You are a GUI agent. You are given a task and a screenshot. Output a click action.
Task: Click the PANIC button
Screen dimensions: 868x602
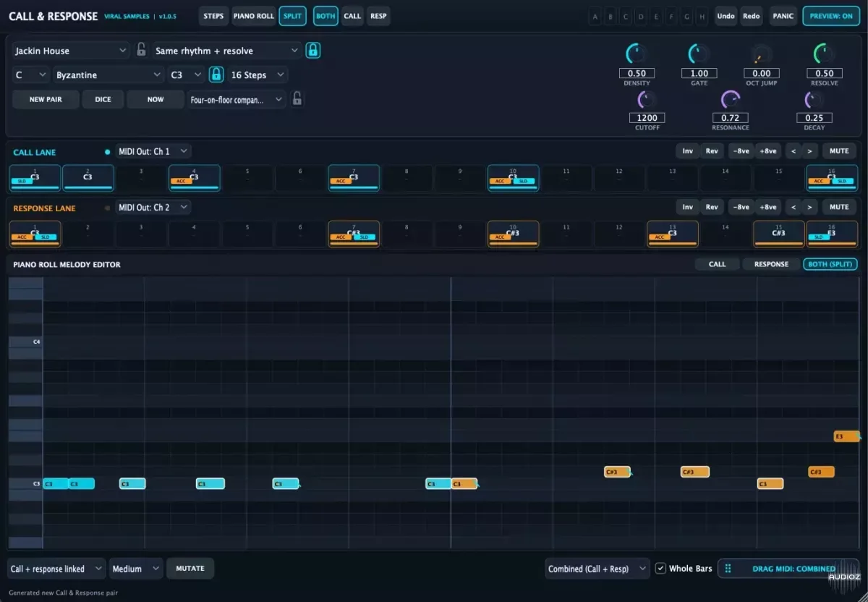pyautogui.click(x=783, y=16)
